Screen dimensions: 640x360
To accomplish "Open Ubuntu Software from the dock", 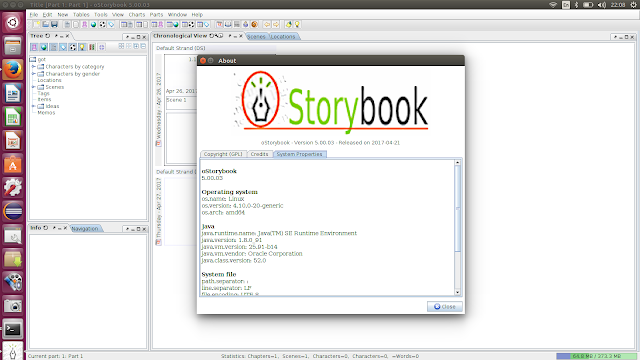I will [13, 164].
